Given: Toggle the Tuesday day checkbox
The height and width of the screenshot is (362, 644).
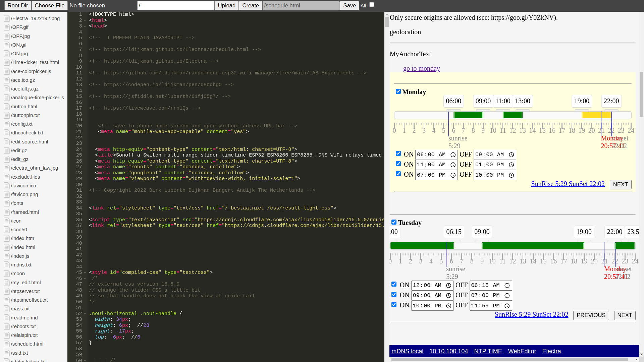Looking at the screenshot, I should [x=394, y=222].
